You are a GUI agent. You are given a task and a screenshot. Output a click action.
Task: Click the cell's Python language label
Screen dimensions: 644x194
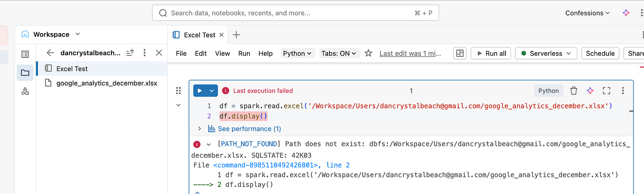pyautogui.click(x=548, y=91)
